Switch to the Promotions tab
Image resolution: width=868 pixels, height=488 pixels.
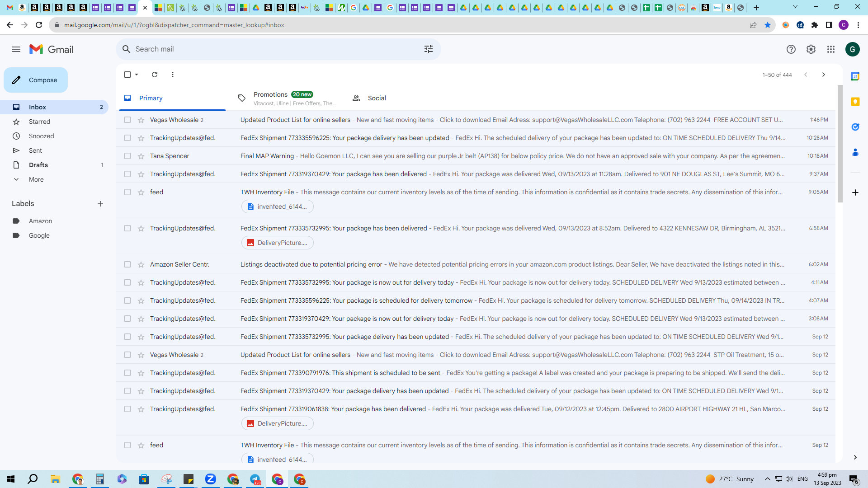[287, 98]
